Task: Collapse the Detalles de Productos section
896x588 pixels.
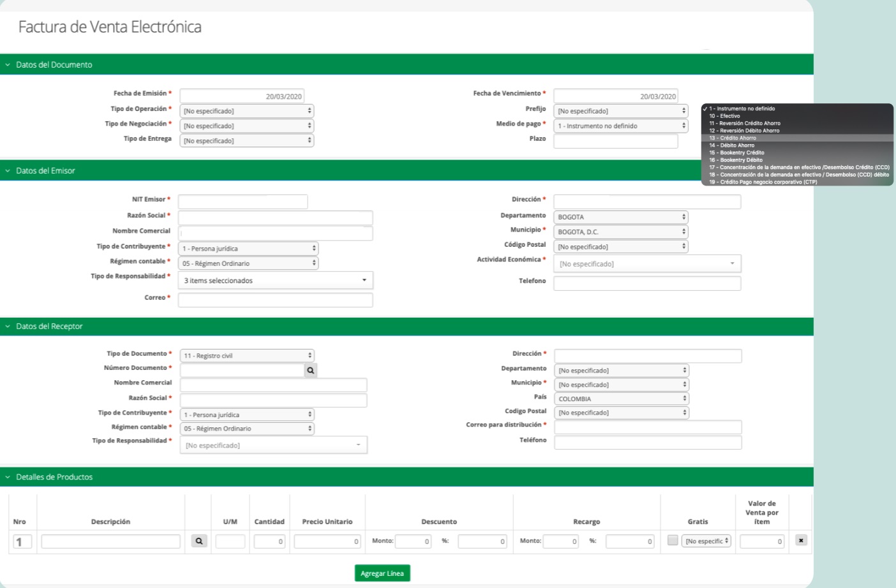Action: point(8,476)
